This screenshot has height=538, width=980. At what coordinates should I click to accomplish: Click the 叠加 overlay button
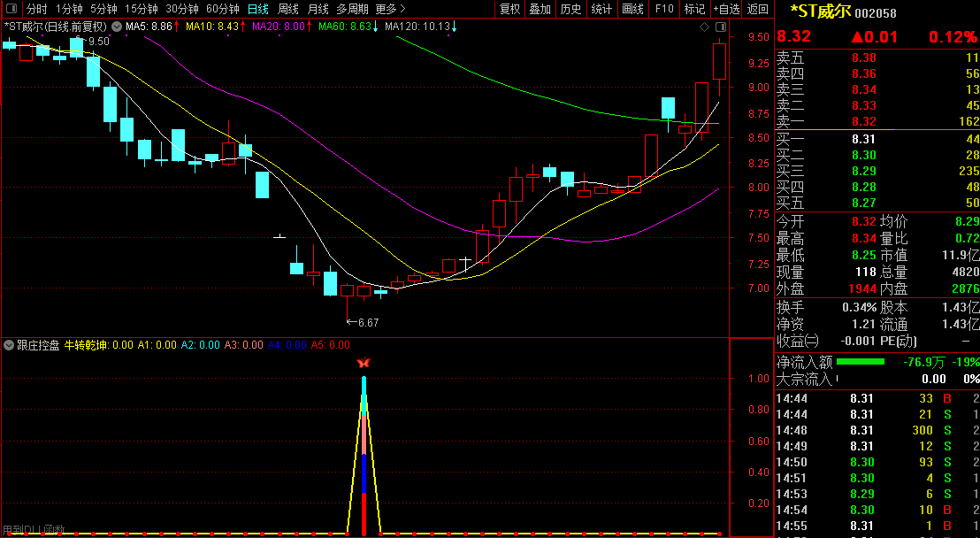540,9
